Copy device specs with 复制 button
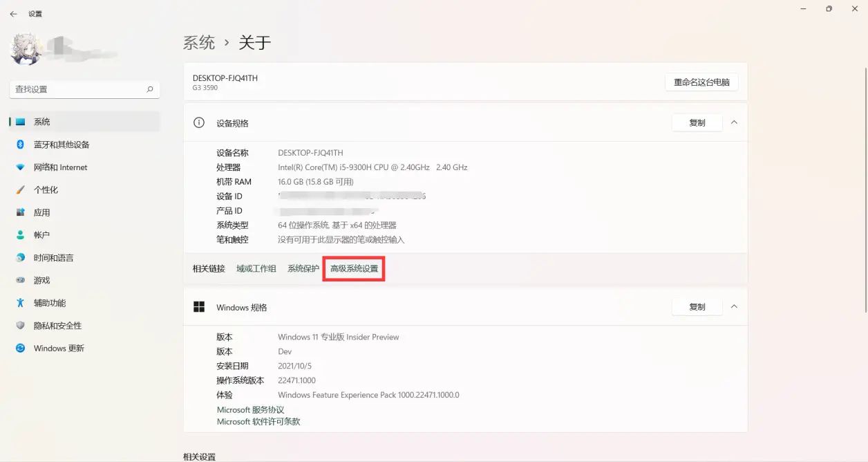The height and width of the screenshot is (462, 868). 697,122
